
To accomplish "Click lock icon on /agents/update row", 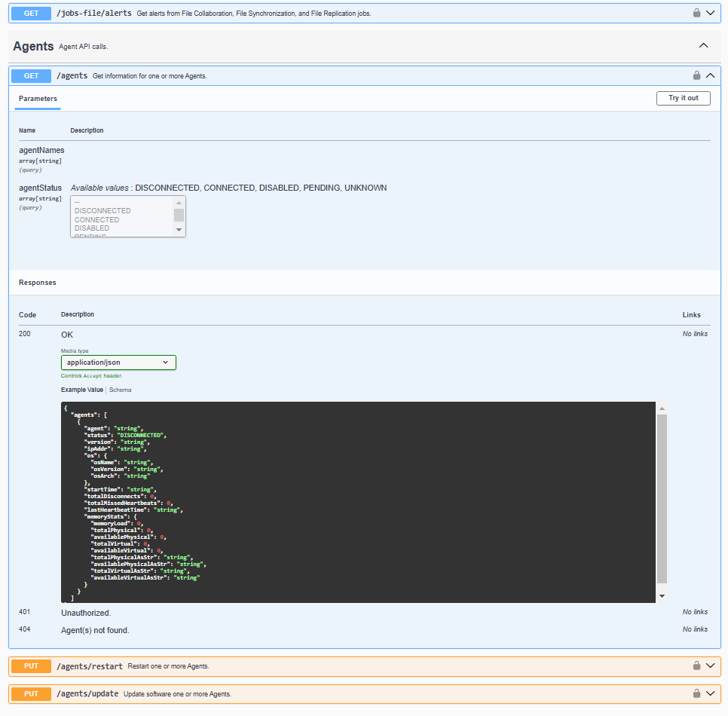I will click(x=696, y=693).
